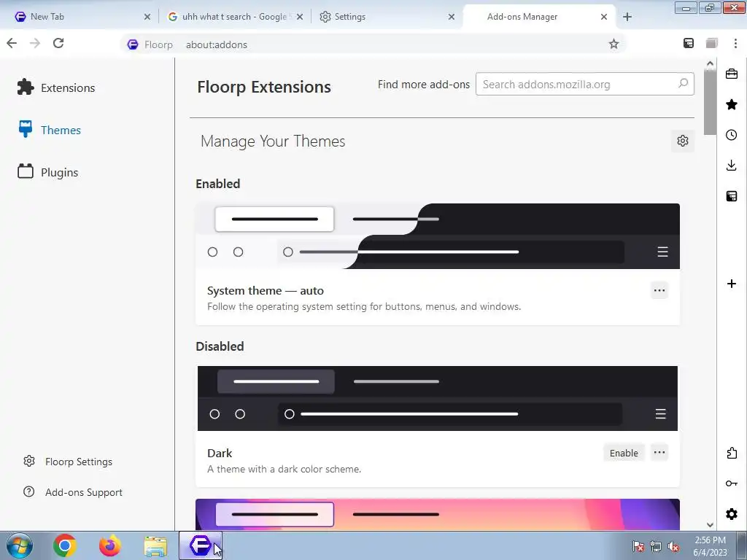The height and width of the screenshot is (560, 747).
Task: Open the Extensions section in sidebar
Action: point(56,87)
